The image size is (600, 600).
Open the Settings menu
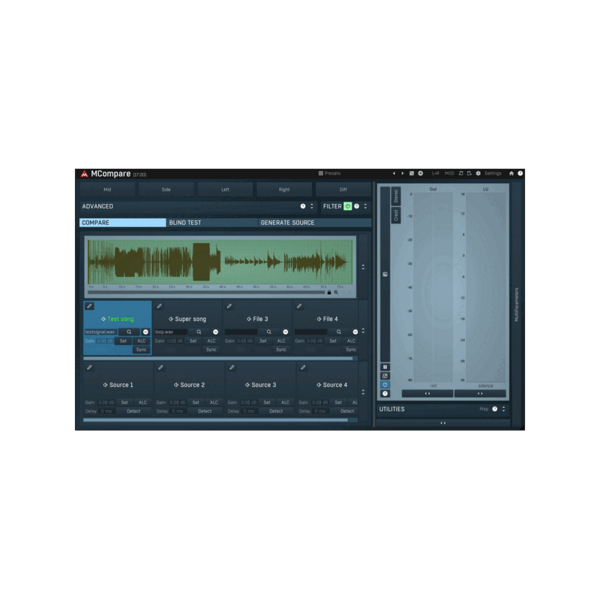pos(492,173)
